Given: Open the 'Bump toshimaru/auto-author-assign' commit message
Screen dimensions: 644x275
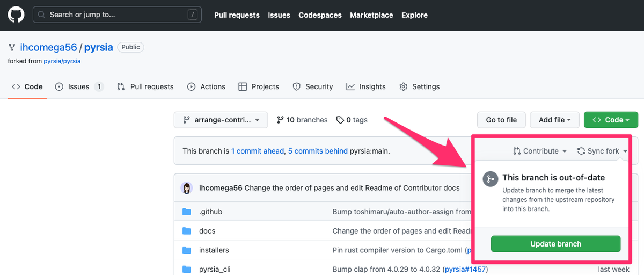Looking at the screenshot, I should 401,212.
